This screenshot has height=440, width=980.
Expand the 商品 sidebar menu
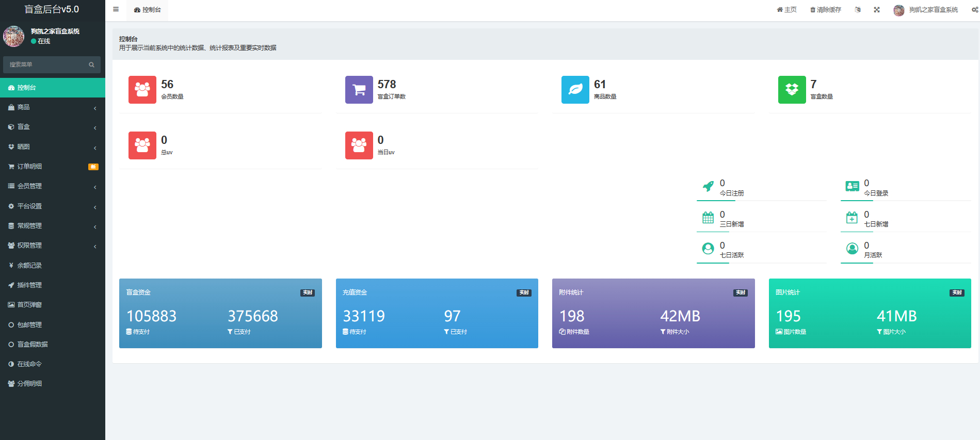click(x=52, y=107)
